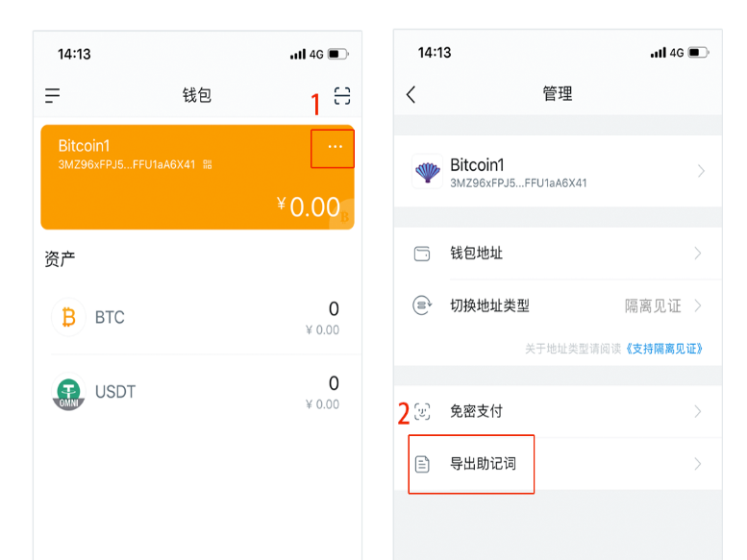This screenshot has height=560, width=747.
Task: Tap the switch address type icon
Action: [422, 305]
